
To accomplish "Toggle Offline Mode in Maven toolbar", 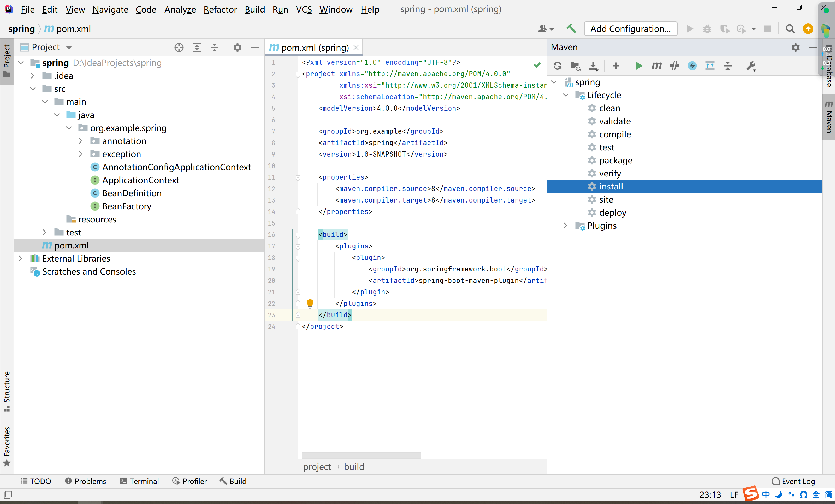I will pyautogui.click(x=674, y=66).
